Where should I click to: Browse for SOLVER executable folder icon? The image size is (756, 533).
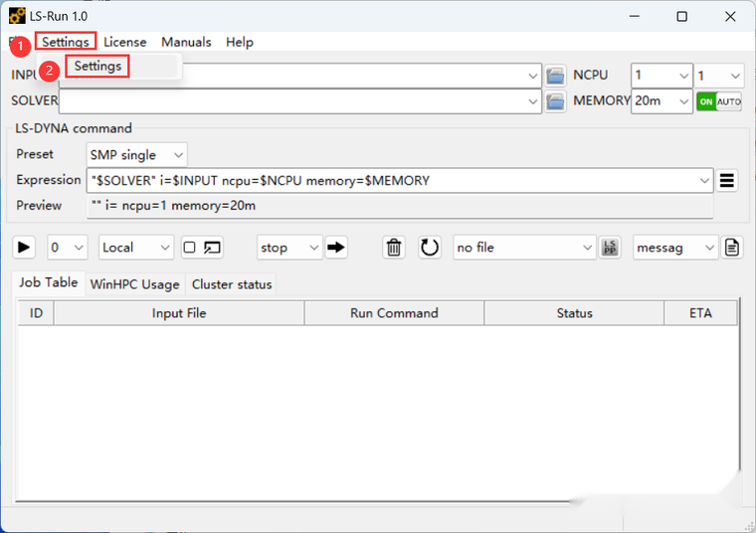555,101
